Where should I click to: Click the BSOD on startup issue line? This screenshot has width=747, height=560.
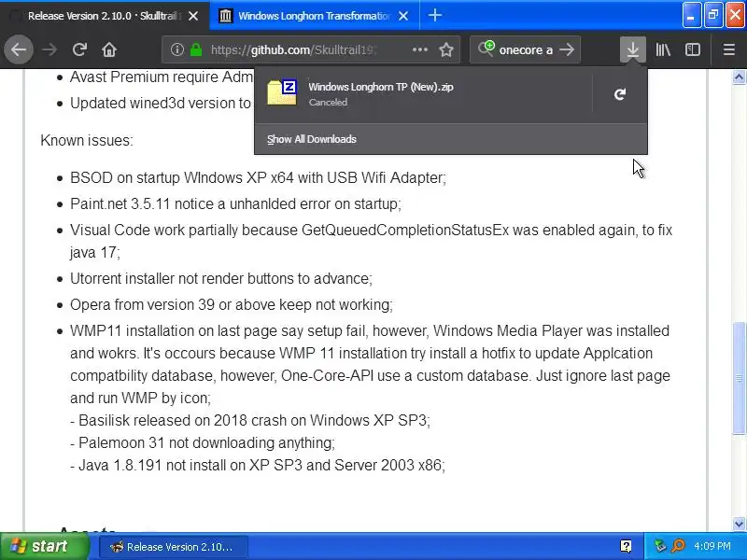(258, 177)
